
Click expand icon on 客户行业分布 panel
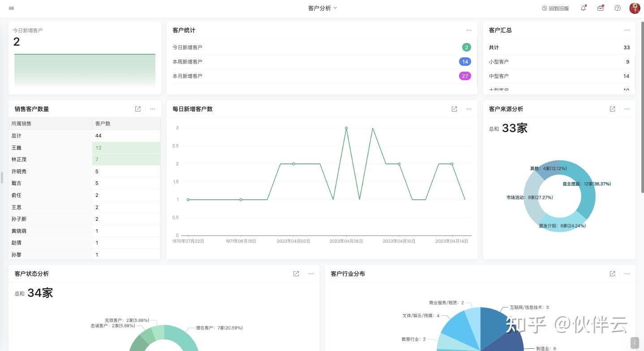click(x=612, y=274)
